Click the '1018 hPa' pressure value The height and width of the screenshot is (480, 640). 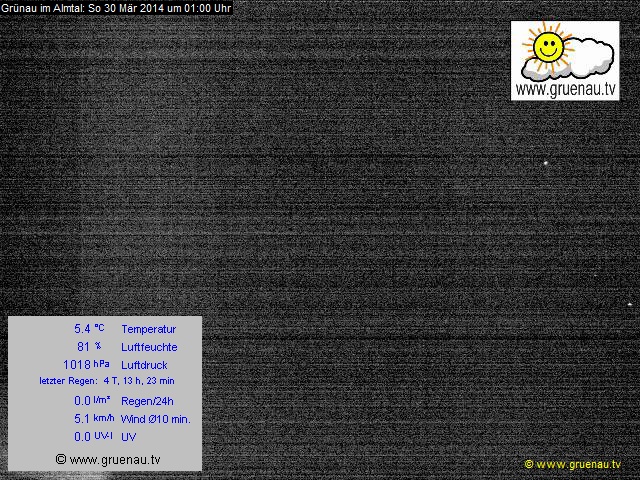click(86, 364)
